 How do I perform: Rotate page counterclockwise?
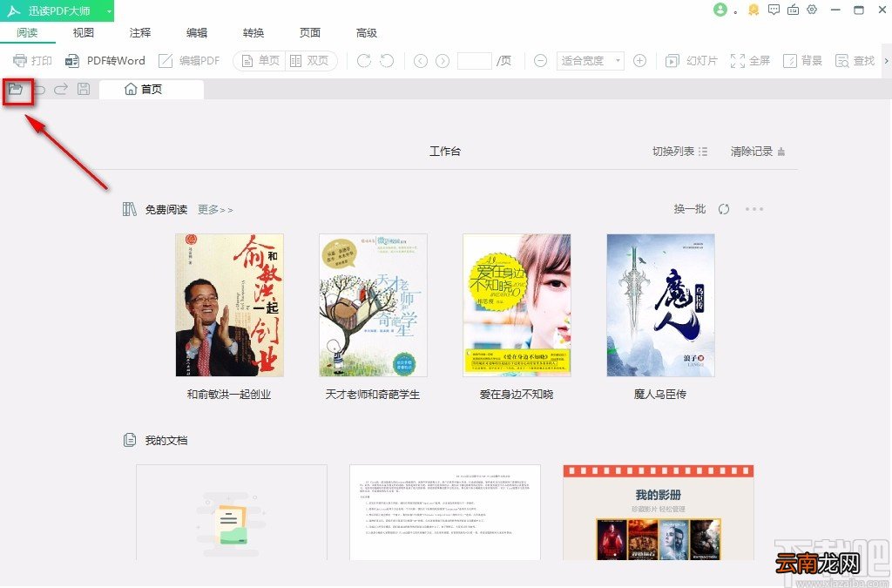point(387,60)
